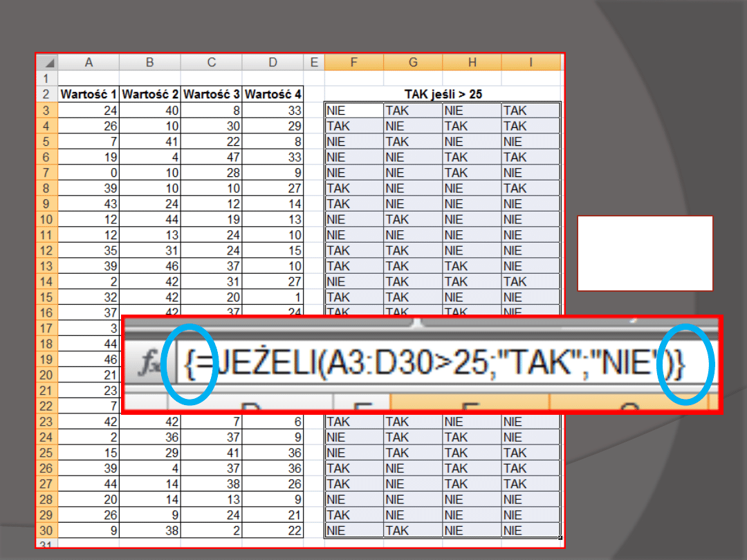747x560 pixels.
Task: Click the Select All corner triangle
Action: tap(48, 63)
